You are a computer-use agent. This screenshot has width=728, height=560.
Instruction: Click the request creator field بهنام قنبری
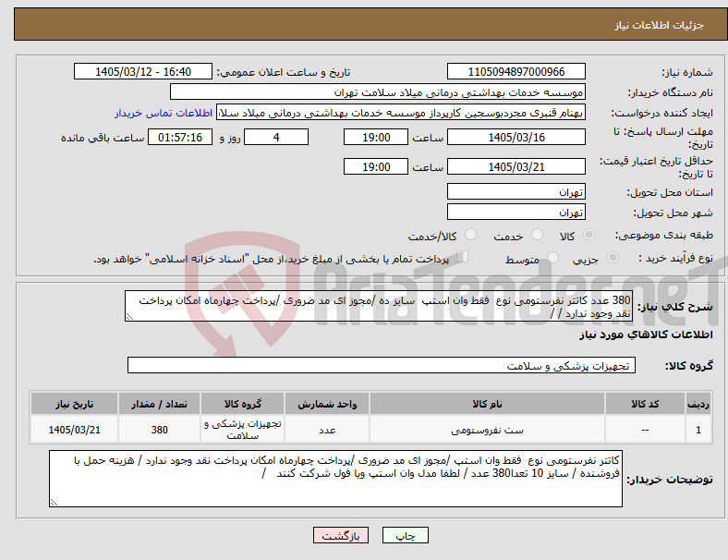pyautogui.click(x=401, y=113)
